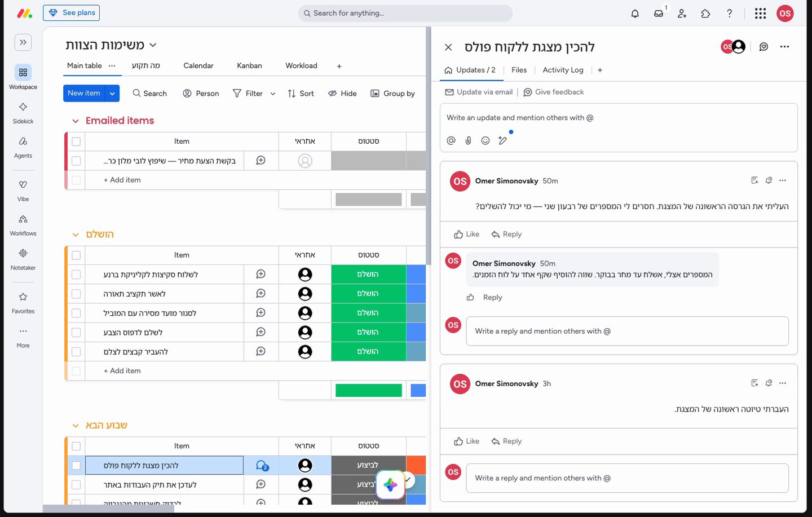
Task: Like the 50m update
Action: point(466,235)
